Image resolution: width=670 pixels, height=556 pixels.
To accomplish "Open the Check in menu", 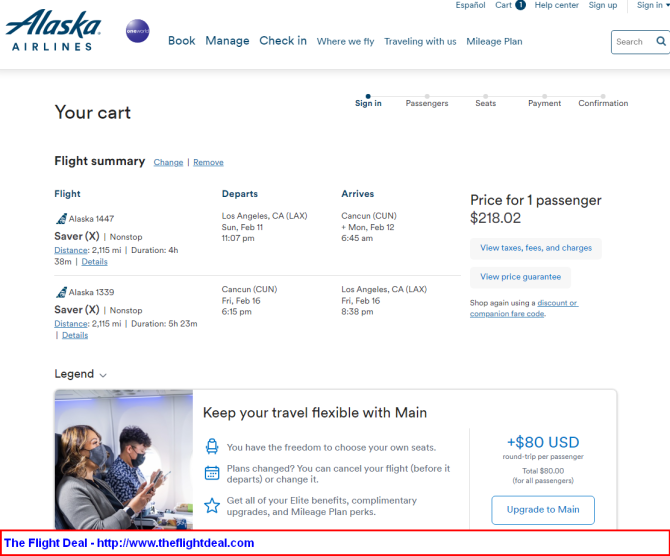I will pyautogui.click(x=283, y=41).
